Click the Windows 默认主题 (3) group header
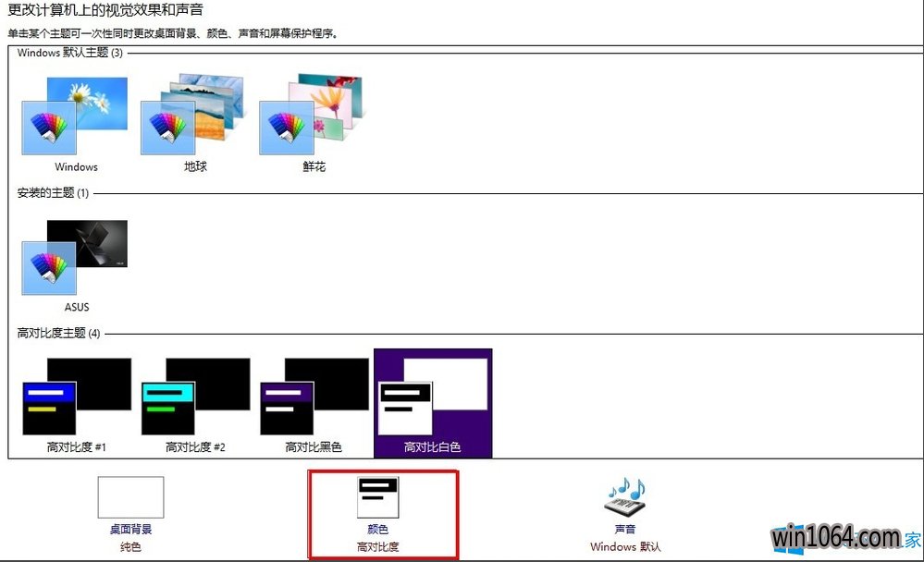This screenshot has width=924, height=562. (x=70, y=53)
